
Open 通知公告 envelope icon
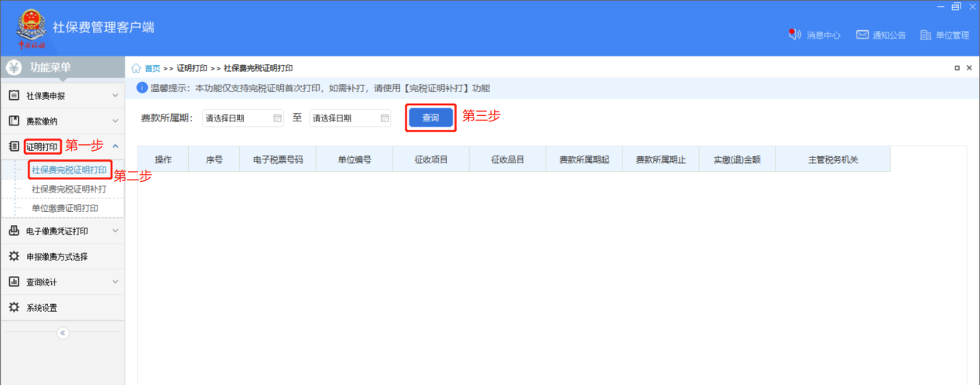[x=862, y=35]
